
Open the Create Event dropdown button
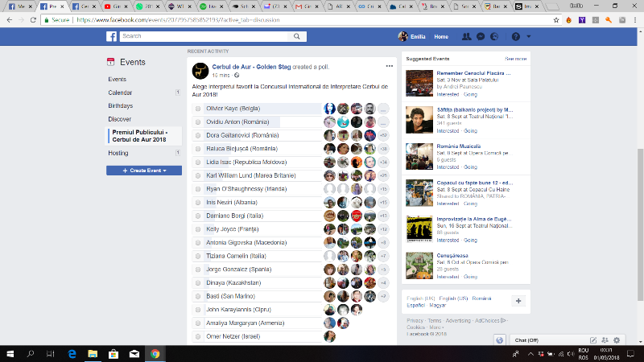pos(144,171)
